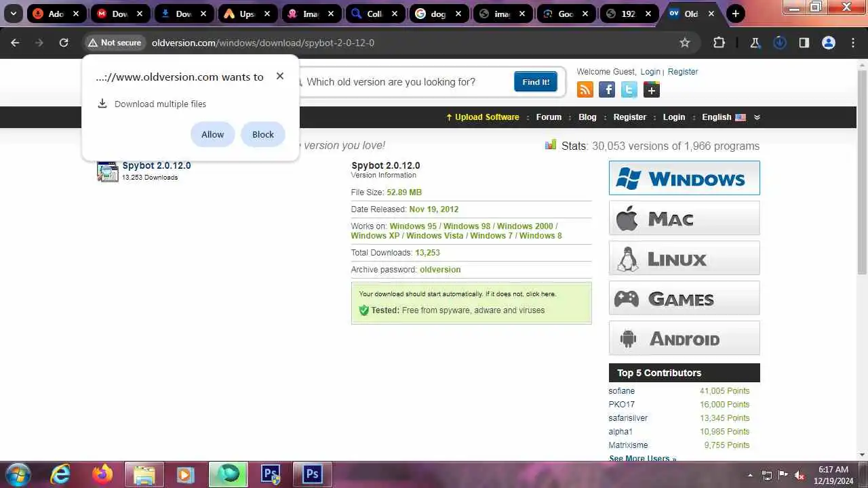This screenshot has height=488, width=868.
Task: Switch to the dog Google tab
Action: [x=438, y=14]
